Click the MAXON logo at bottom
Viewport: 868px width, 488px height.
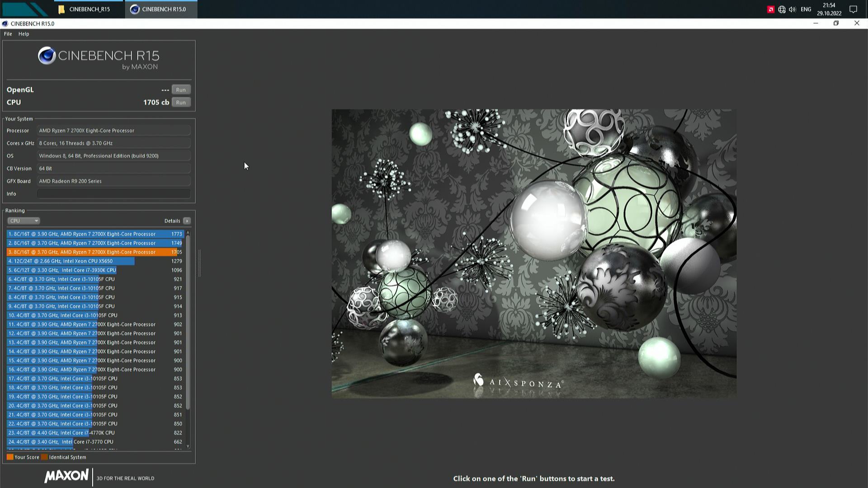66,476
